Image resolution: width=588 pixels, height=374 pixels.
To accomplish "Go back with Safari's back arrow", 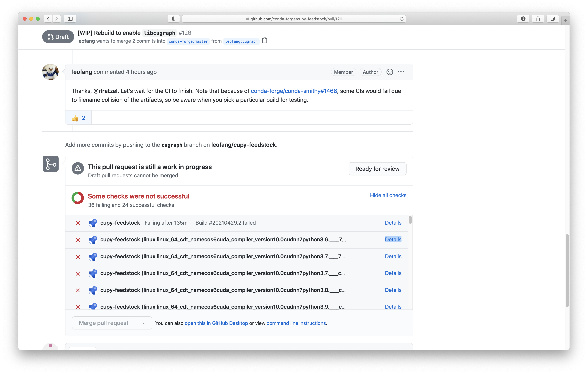I will click(48, 19).
